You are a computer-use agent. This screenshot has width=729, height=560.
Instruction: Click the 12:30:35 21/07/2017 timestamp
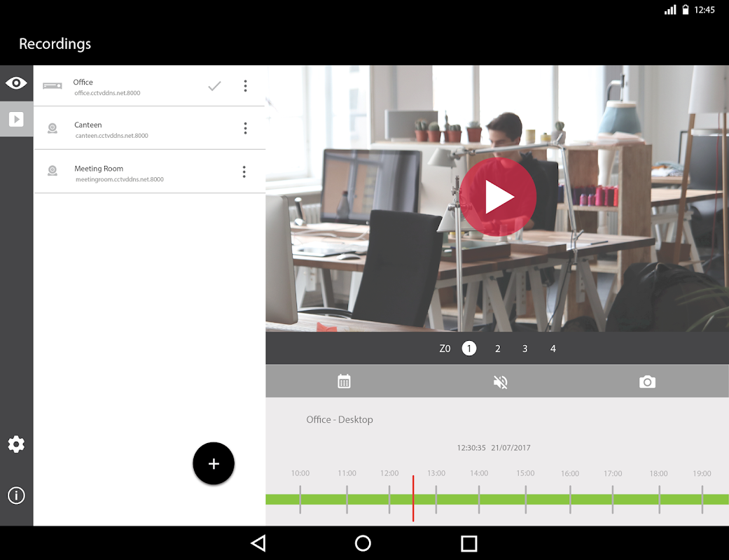[x=493, y=447]
